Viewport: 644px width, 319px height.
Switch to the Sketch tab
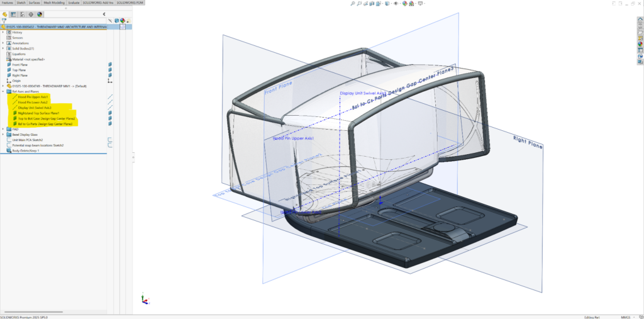tap(21, 3)
